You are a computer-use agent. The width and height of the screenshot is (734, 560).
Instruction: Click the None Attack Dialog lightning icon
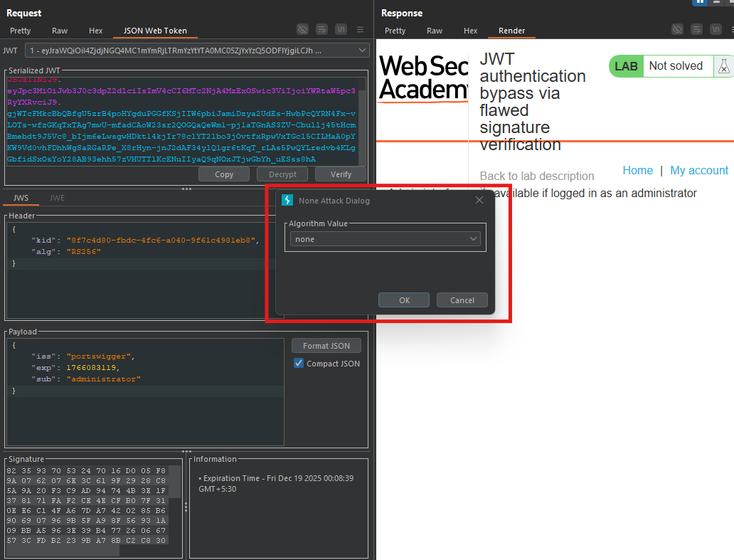287,200
